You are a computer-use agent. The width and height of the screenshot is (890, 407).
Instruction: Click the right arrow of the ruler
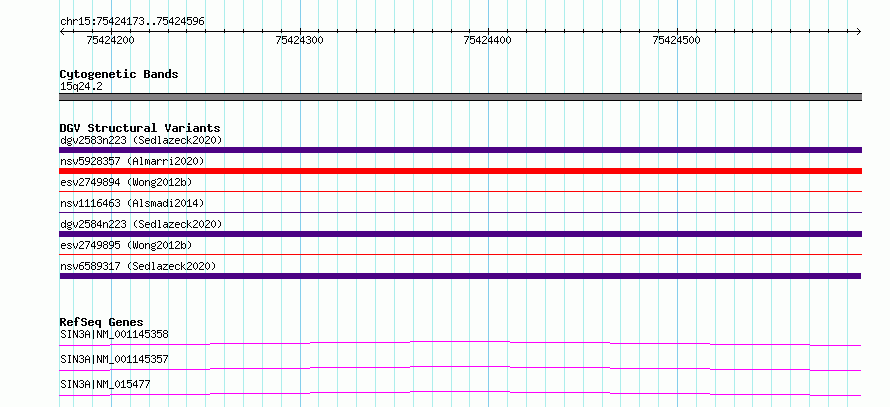coord(858,32)
